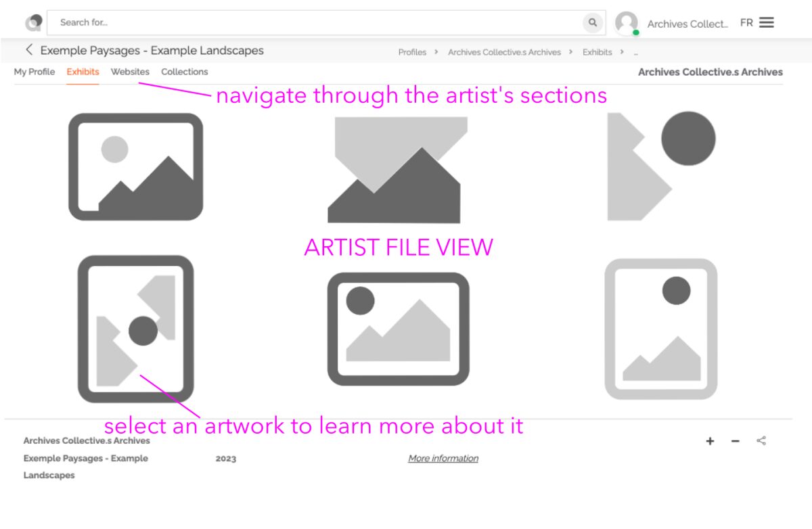This screenshot has width=812, height=529.
Task: Zoom out using the minus icon
Action: pyautogui.click(x=735, y=440)
